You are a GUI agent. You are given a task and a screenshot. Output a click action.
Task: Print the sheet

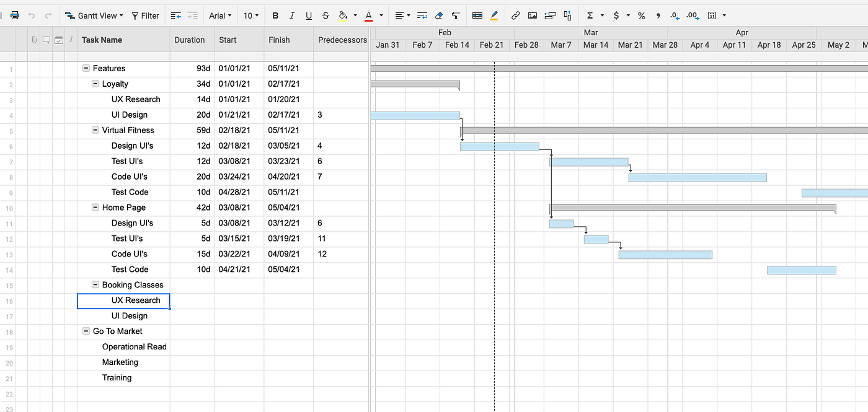pos(14,15)
